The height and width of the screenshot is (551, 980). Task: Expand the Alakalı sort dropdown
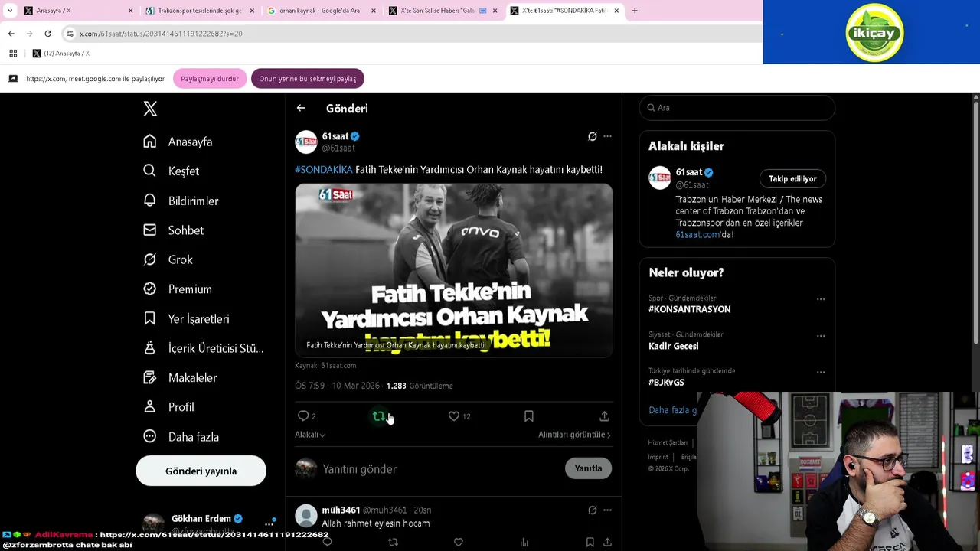coord(310,435)
